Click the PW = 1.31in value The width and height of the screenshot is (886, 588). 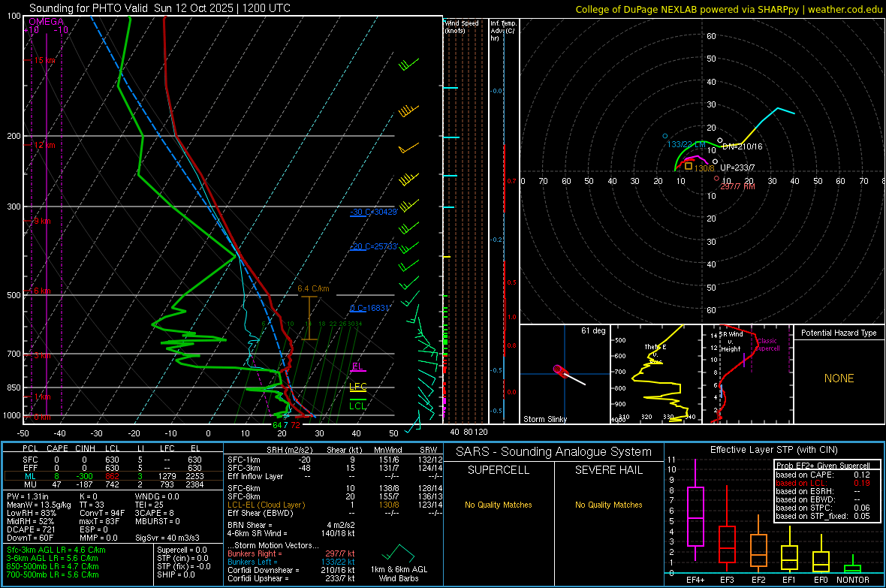(x=28, y=496)
